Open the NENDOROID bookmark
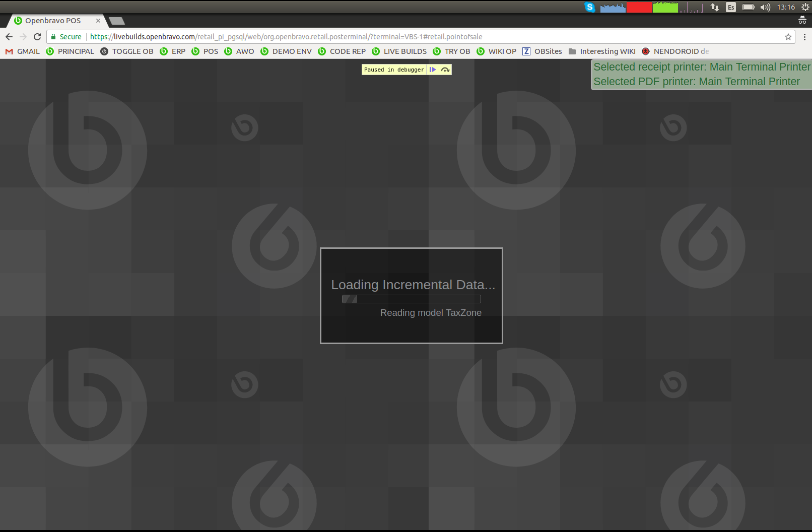The image size is (812, 532). tap(675, 51)
